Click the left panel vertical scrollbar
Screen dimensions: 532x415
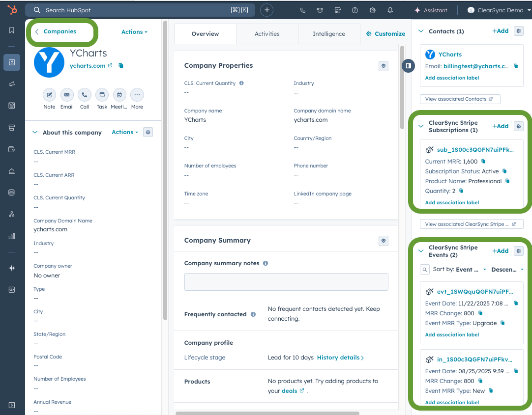click(165, 170)
